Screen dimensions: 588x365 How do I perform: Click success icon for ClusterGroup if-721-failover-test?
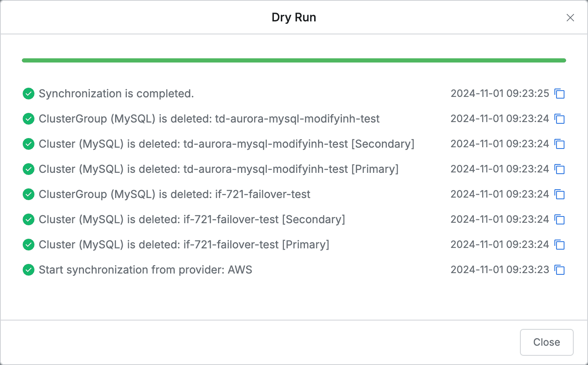pyautogui.click(x=29, y=194)
